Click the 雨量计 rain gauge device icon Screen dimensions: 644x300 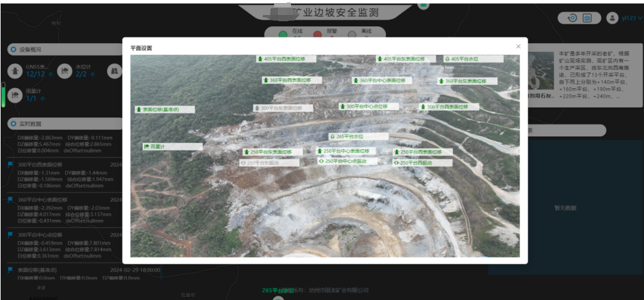pyautogui.click(x=14, y=94)
